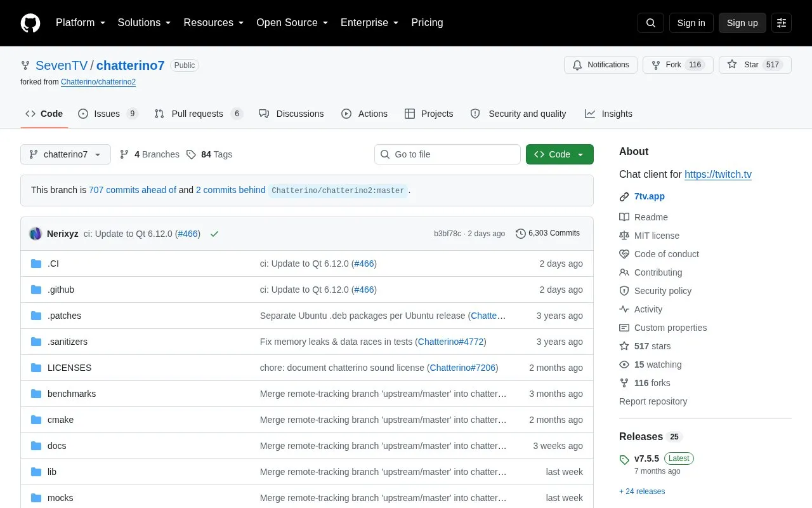Fork the repository with Fork button
812x508 pixels.
tap(678, 65)
